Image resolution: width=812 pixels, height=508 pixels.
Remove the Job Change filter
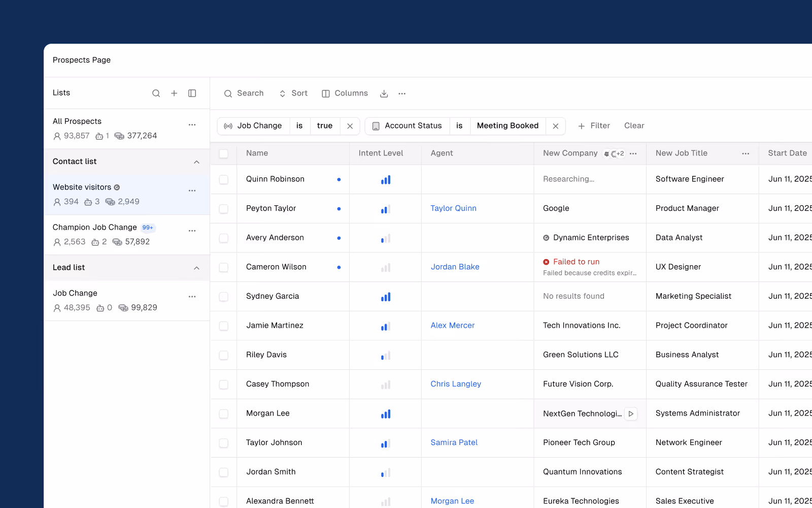[350, 126]
